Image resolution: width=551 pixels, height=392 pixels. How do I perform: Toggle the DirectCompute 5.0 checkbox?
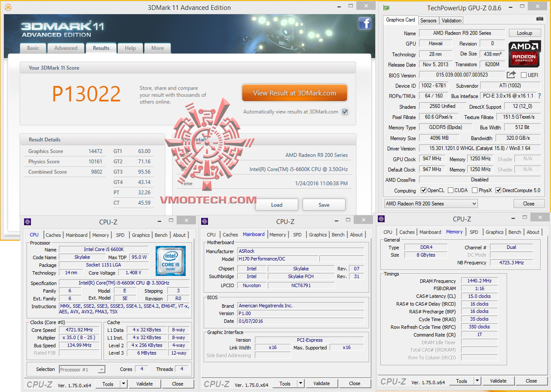click(498, 190)
